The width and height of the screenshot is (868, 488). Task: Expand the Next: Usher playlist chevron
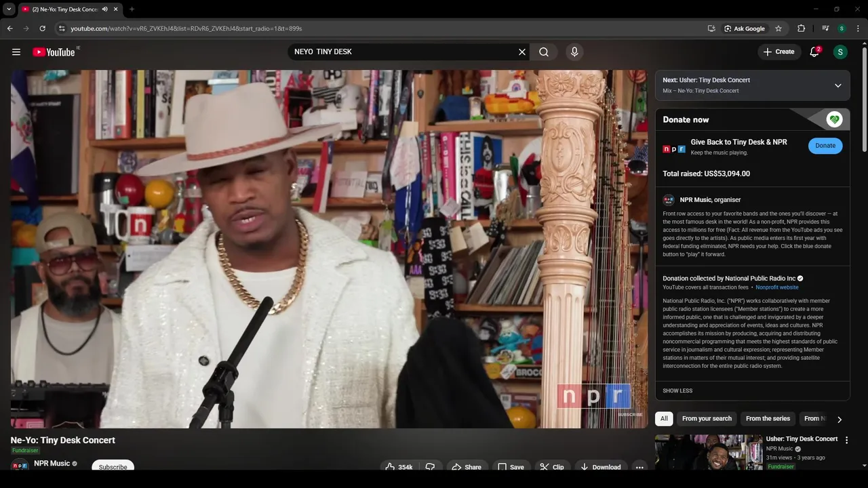[837, 85]
